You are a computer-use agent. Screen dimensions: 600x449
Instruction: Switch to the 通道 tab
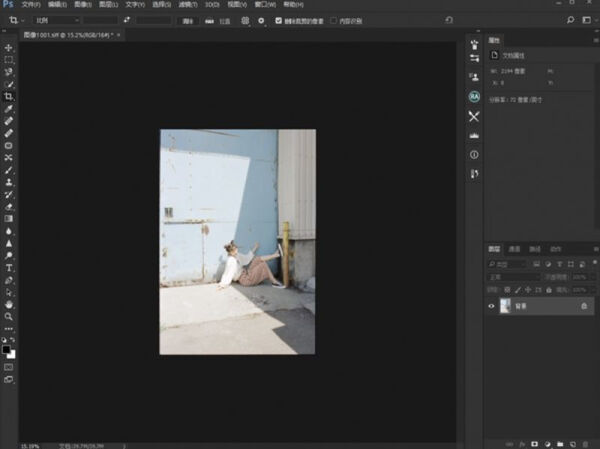click(514, 248)
